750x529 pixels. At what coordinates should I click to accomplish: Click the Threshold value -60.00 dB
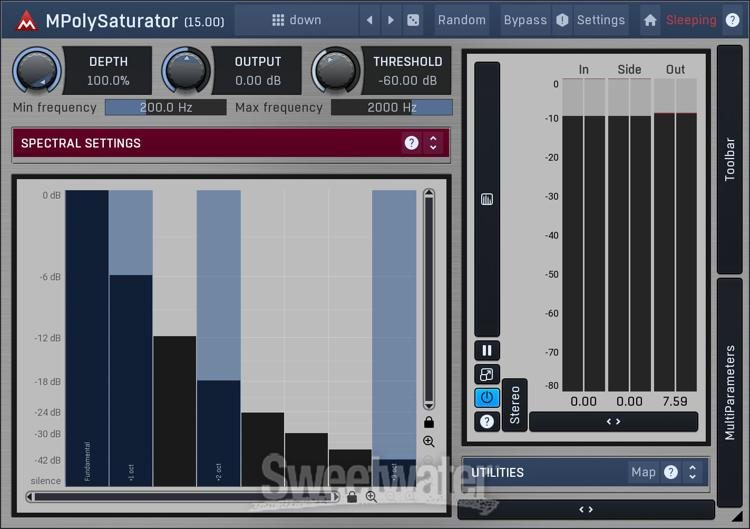click(408, 81)
